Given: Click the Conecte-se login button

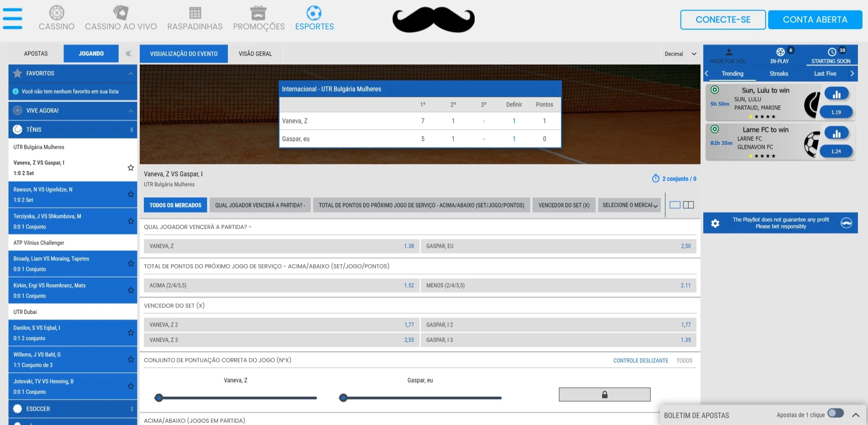Looking at the screenshot, I should click(x=723, y=20).
